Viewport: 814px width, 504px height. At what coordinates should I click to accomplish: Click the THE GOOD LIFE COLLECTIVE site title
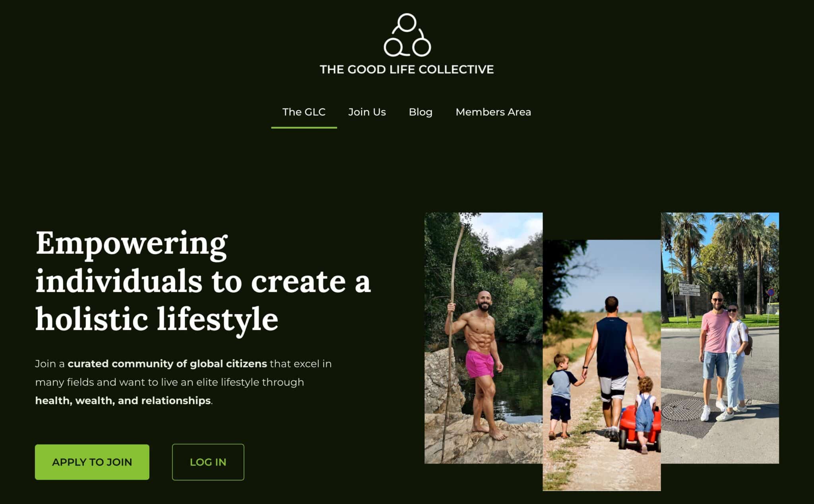click(x=407, y=70)
